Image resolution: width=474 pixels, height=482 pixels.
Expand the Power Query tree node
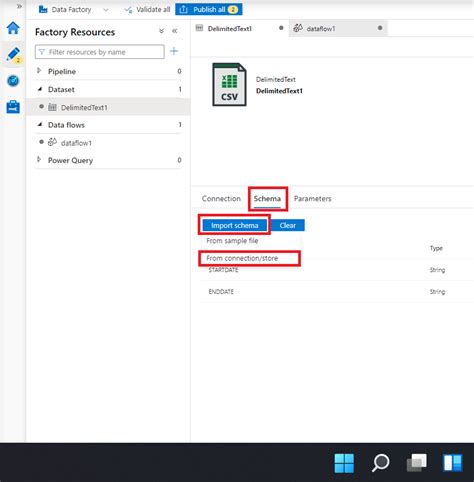point(39,160)
